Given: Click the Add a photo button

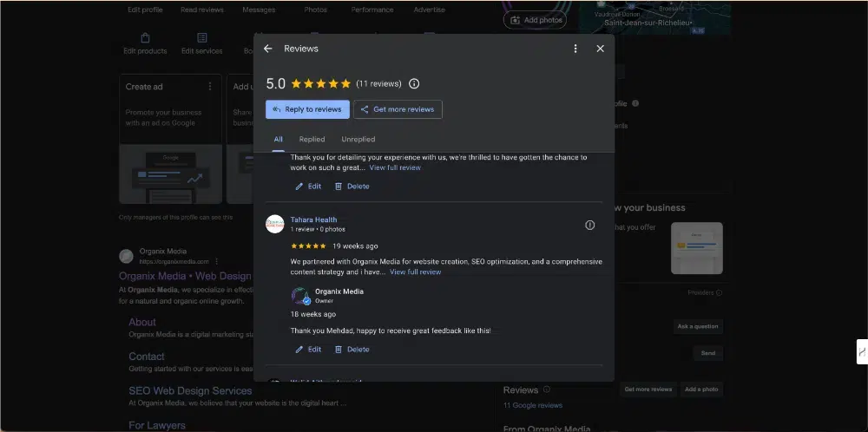Looking at the screenshot, I should [701, 389].
